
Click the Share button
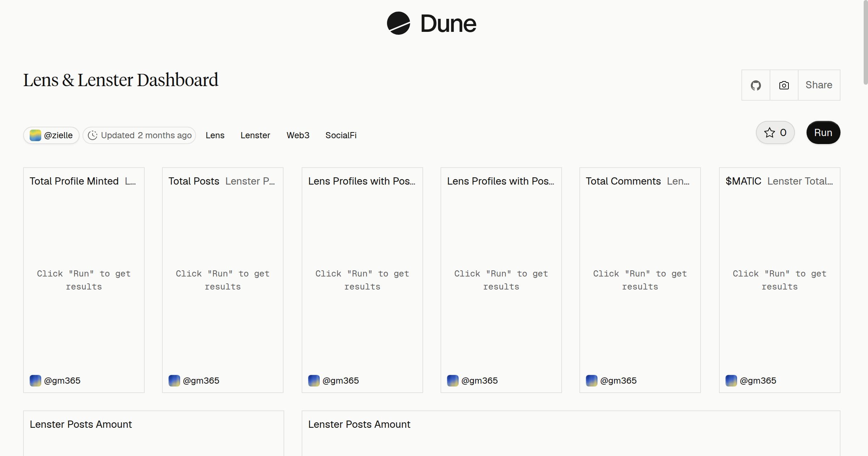819,85
